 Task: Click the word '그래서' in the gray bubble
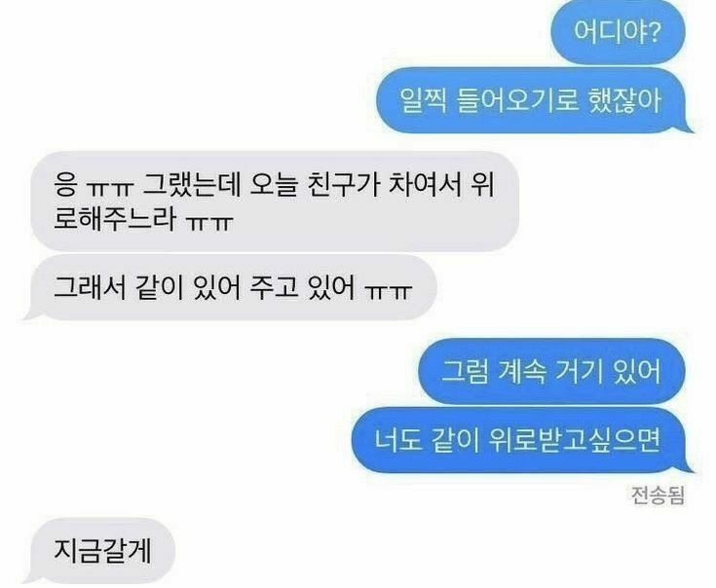tap(90, 287)
